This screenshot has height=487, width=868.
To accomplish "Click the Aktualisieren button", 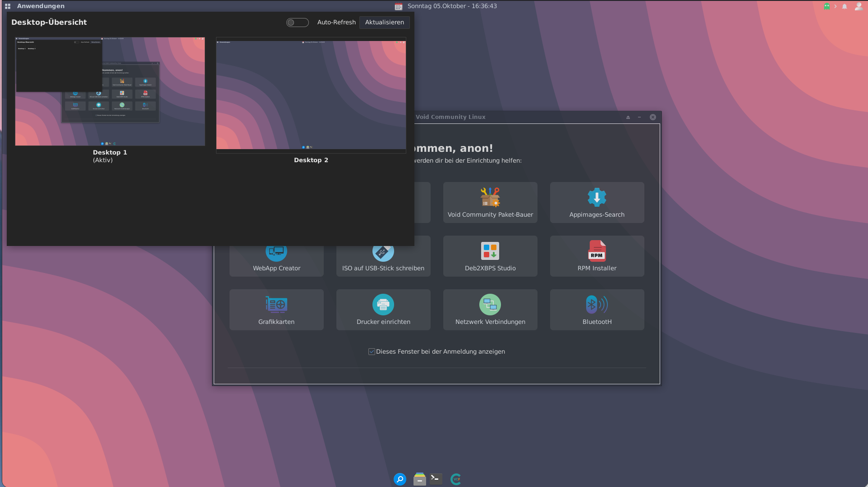I will 384,23.
